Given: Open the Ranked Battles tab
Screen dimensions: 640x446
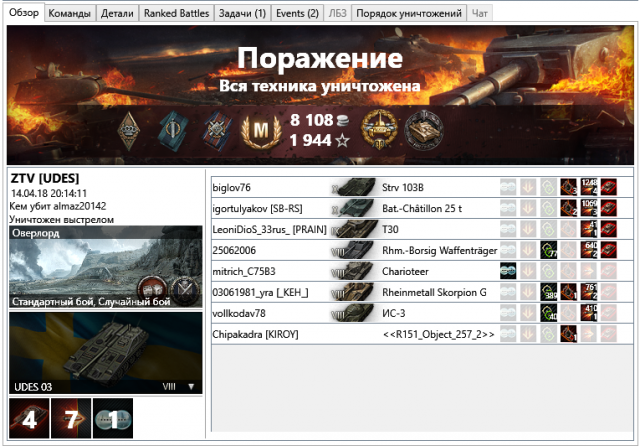Looking at the screenshot, I should click(x=174, y=13).
